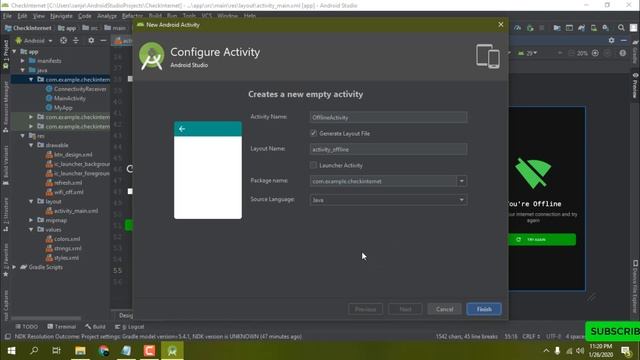Enable the Launcher Activity checkbox

[x=313, y=165]
